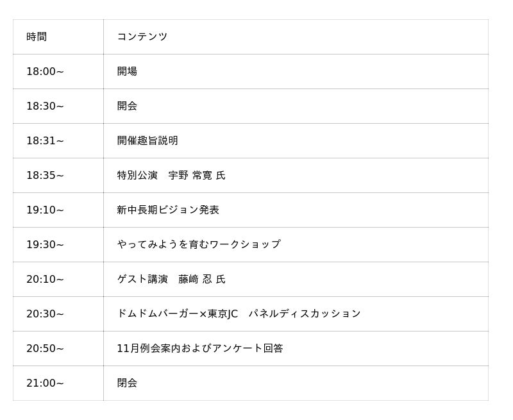Click the 19:10~ time cell

[45, 210]
